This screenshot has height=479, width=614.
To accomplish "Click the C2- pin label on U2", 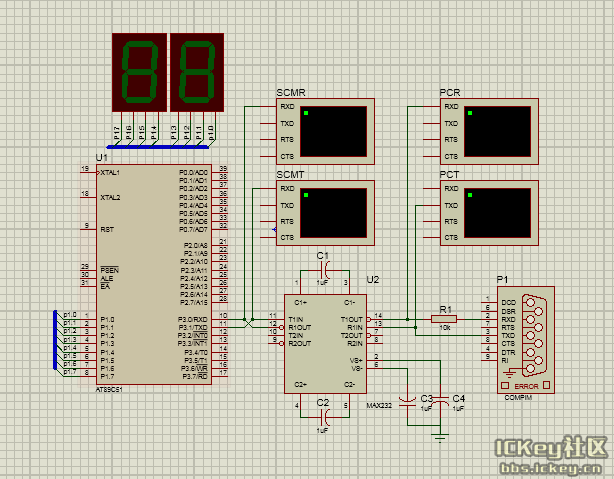I will tap(350, 385).
